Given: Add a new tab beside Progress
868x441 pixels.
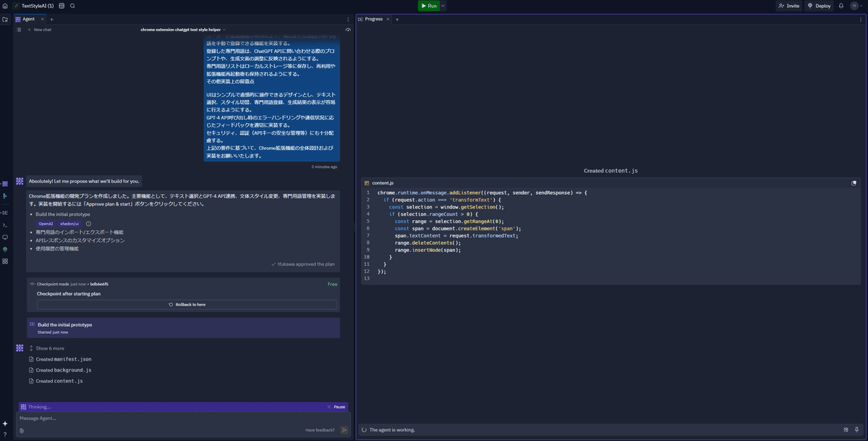Looking at the screenshot, I should 397,20.
